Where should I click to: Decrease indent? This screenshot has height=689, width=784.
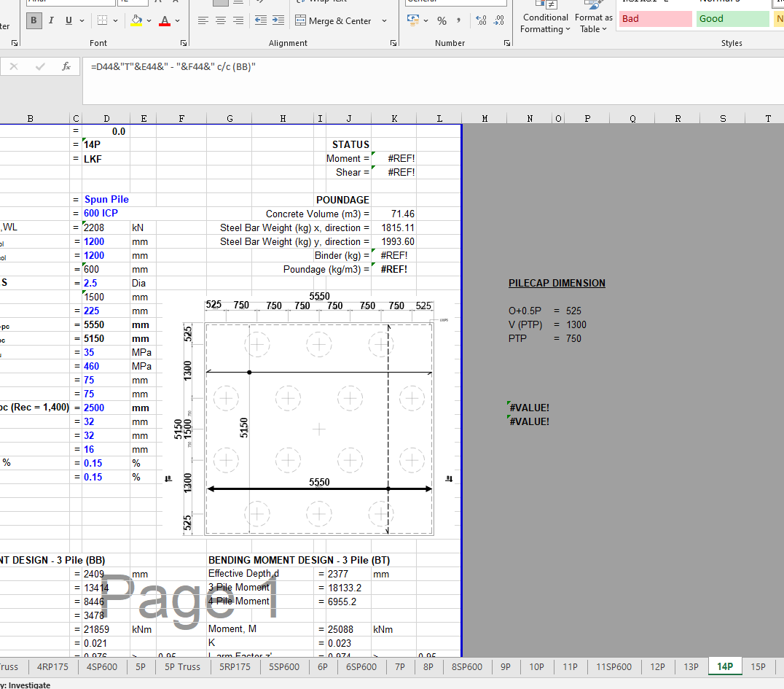click(261, 20)
